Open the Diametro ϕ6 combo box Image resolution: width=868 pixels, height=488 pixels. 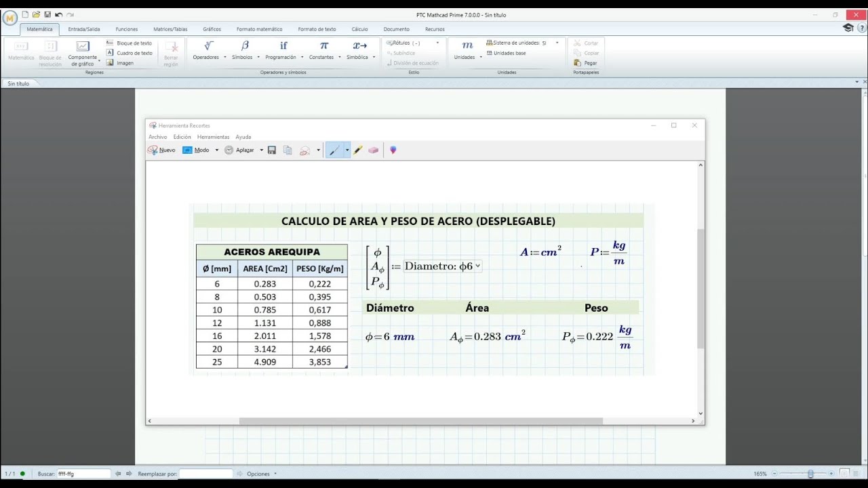(x=443, y=266)
